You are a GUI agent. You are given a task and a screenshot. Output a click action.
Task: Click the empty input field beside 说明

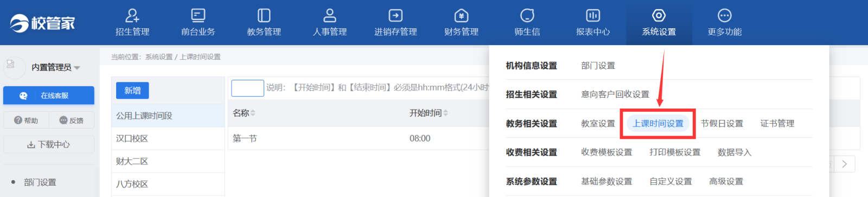tap(247, 88)
